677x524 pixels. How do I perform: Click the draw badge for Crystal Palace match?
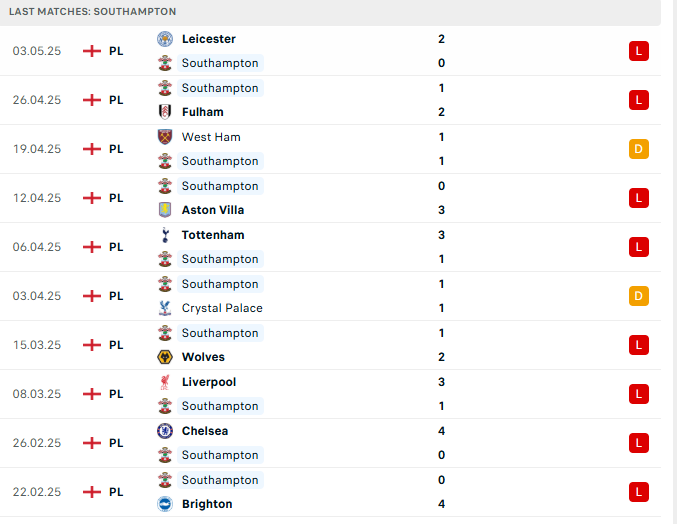pos(639,296)
